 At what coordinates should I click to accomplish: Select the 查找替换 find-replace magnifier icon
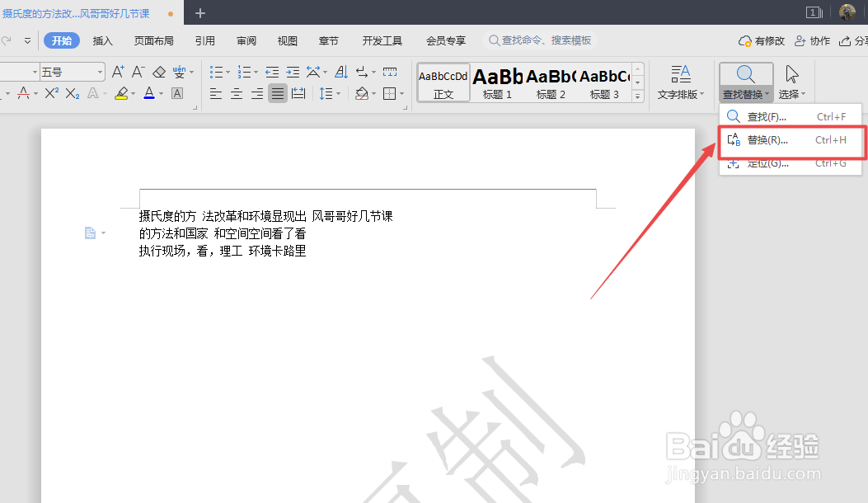745,74
